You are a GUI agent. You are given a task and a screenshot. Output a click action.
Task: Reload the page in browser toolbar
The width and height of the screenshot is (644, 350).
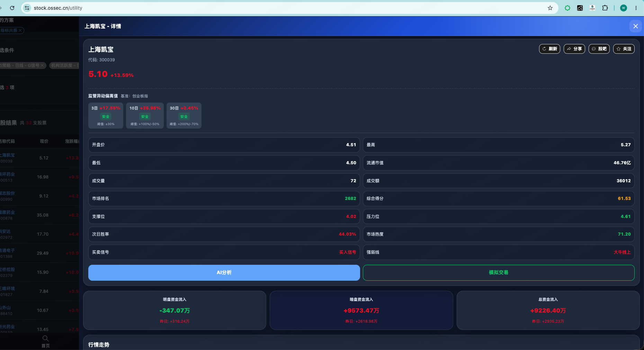pos(12,8)
